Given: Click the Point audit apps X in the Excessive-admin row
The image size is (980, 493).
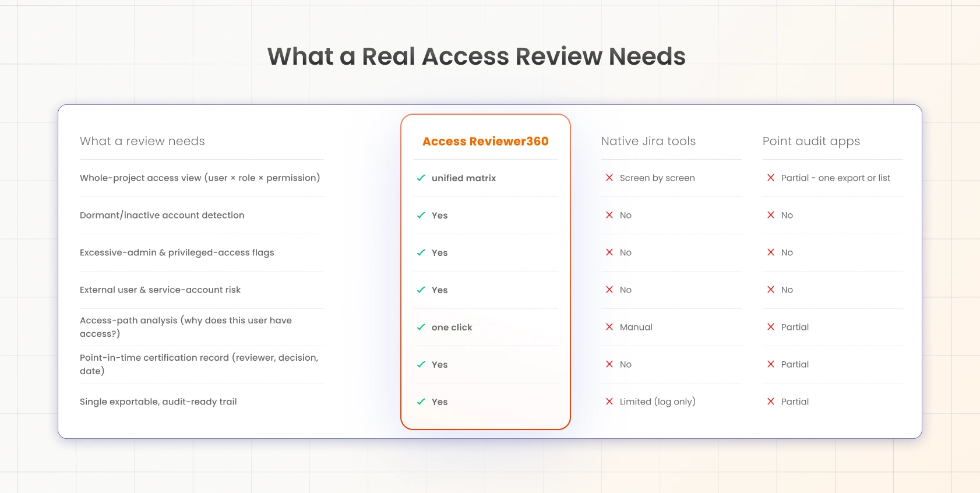Looking at the screenshot, I should click(771, 252).
